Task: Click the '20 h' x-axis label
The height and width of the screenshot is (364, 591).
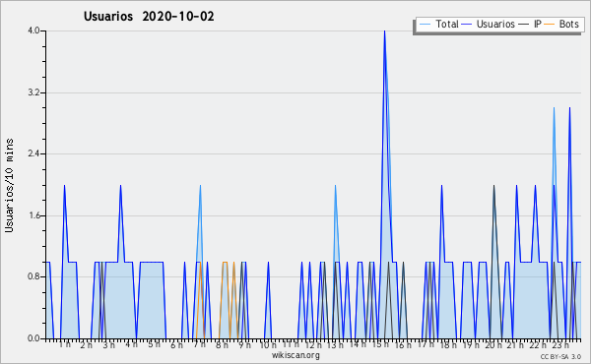Action: (x=493, y=344)
